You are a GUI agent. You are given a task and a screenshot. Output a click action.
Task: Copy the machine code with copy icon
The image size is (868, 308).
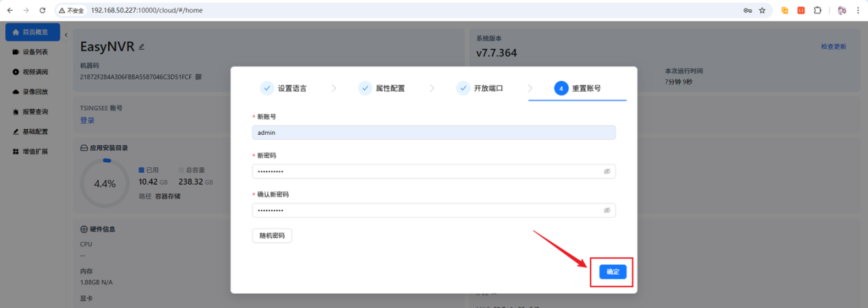tap(199, 77)
